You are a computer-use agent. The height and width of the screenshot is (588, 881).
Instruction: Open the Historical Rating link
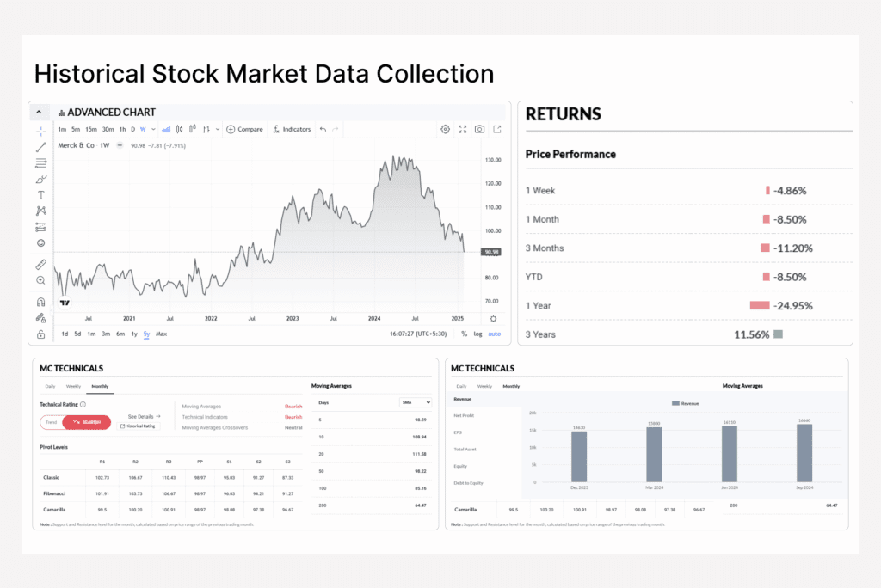tap(139, 426)
